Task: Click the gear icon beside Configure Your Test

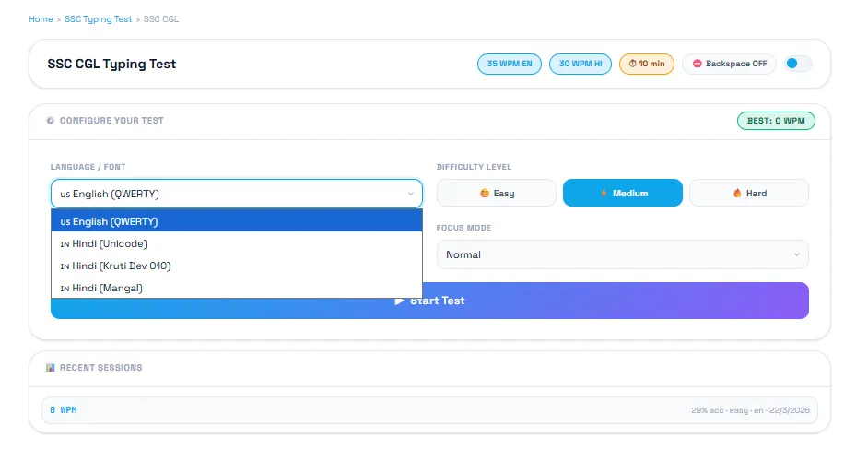Action: pyautogui.click(x=50, y=121)
